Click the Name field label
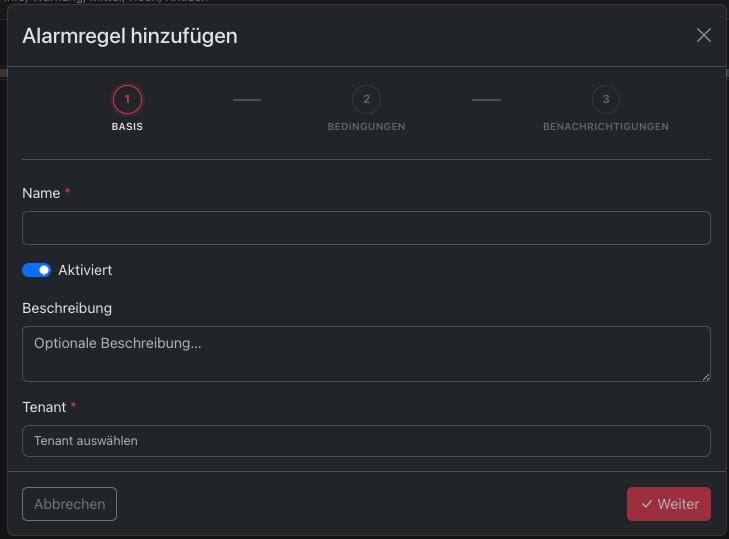This screenshot has width=729, height=539. [x=41, y=193]
